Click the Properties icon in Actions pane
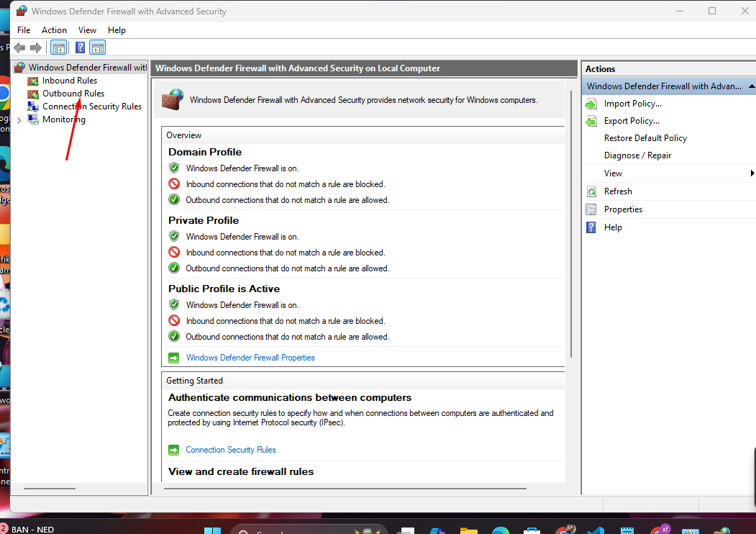 tap(591, 209)
